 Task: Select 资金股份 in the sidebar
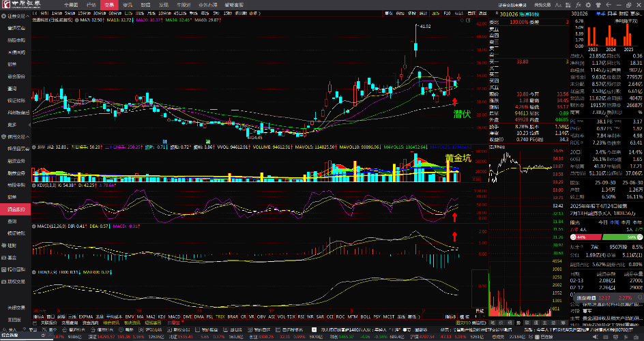pyautogui.click(x=16, y=209)
